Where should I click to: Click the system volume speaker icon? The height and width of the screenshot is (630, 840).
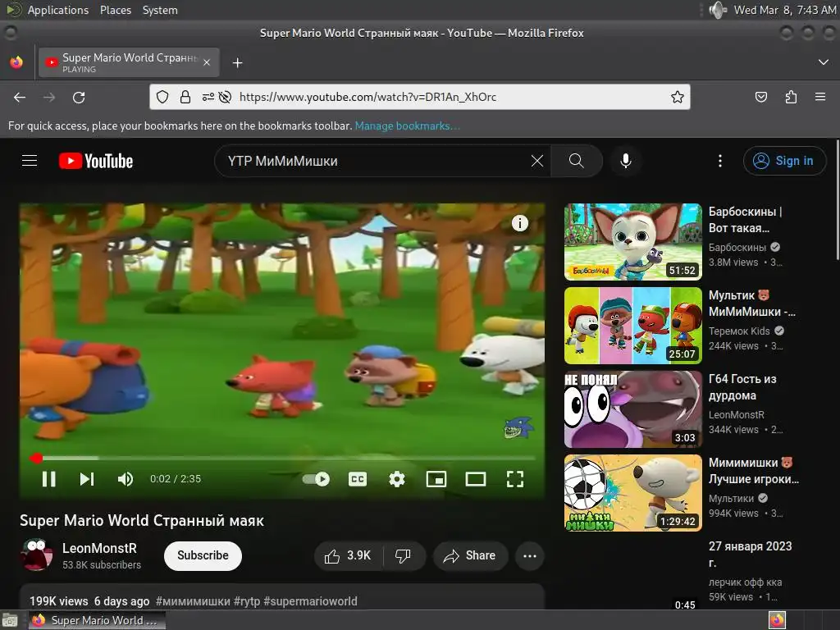[717, 10]
